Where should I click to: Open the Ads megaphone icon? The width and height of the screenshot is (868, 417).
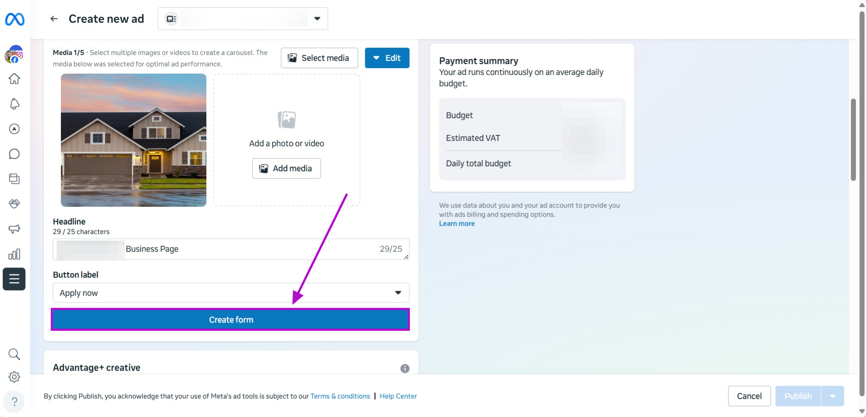(x=15, y=229)
